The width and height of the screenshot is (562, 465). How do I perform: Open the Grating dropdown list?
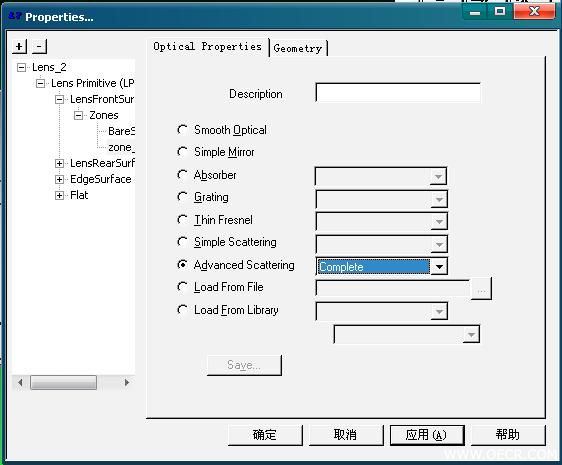click(x=439, y=199)
